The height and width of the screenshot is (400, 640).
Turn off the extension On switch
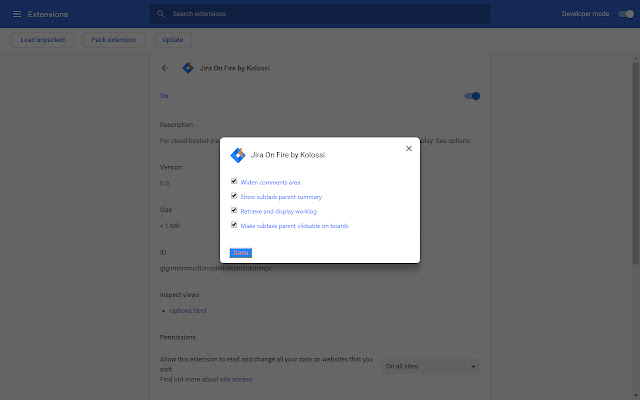(472, 96)
